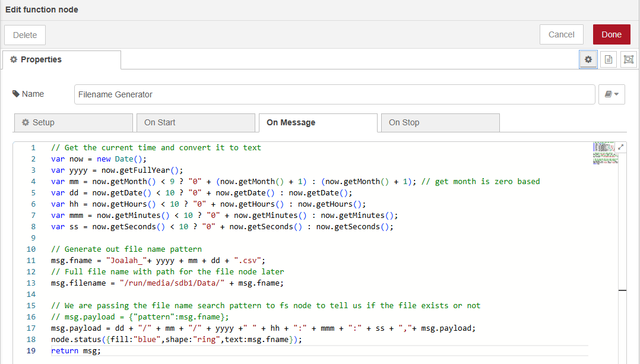Click the tag icon beside Name label
This screenshot has width=640, height=364.
[x=16, y=94]
